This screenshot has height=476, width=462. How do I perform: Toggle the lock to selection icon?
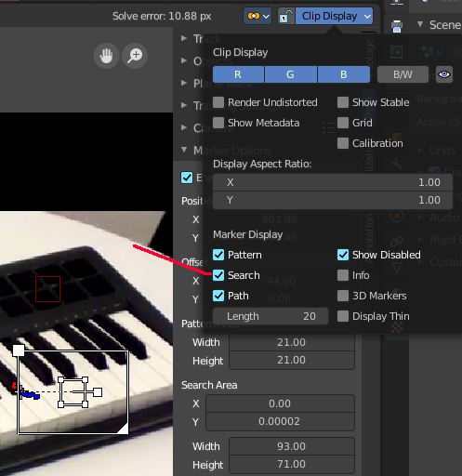tap(286, 16)
